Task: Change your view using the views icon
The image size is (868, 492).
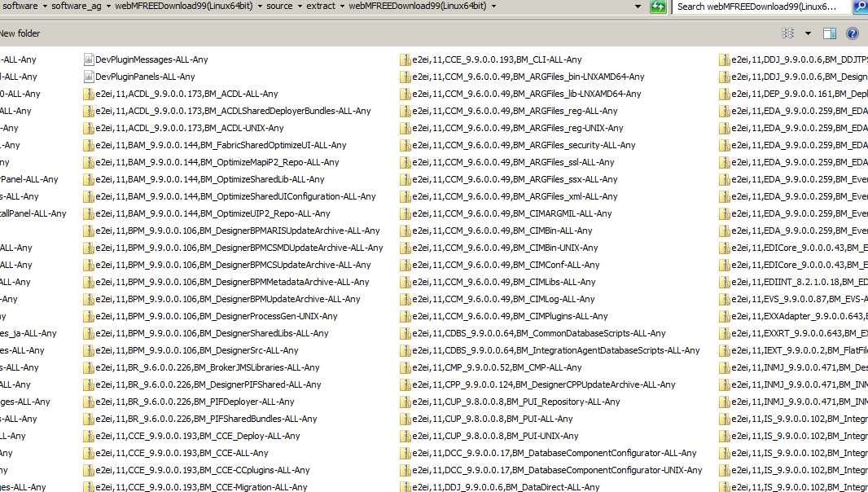Action: (787, 33)
